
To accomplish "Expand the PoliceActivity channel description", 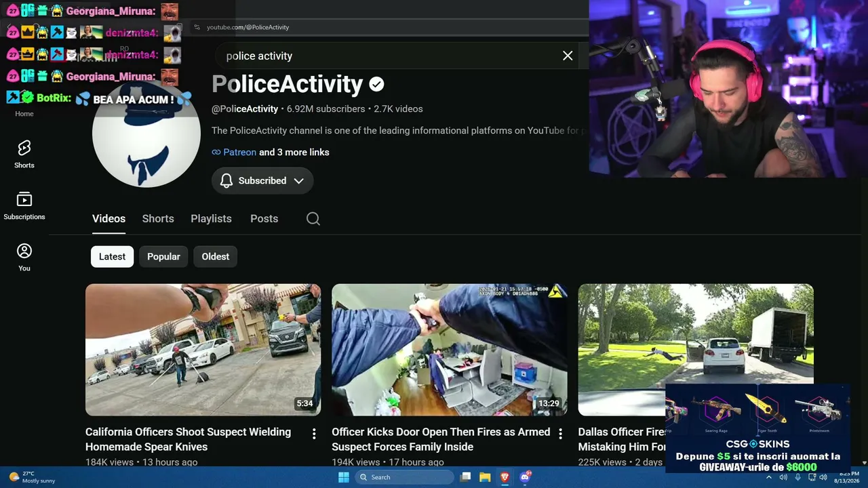I will click(399, 130).
